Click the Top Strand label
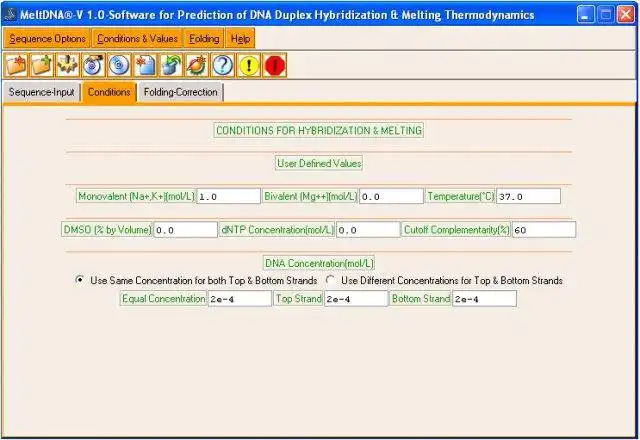This screenshot has height=440, width=640. [299, 299]
